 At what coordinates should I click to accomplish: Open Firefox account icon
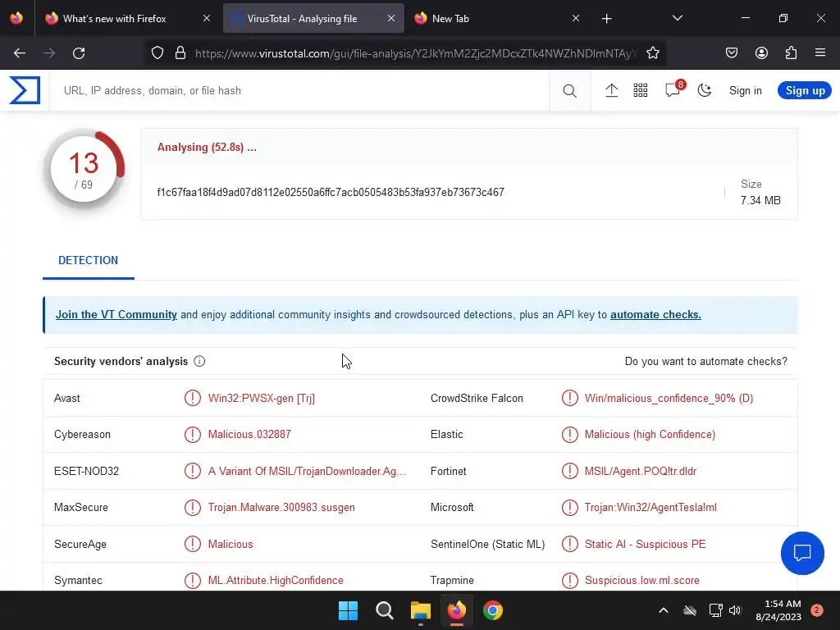[x=761, y=53]
